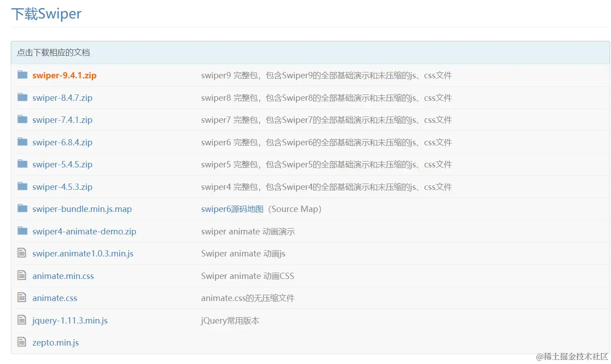Click the 点击下载相应的文档 panel header
The width and height of the screenshot is (611, 364).
310,53
